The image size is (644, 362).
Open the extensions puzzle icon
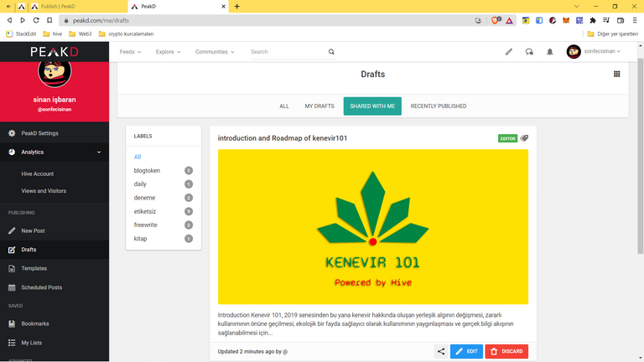click(x=593, y=20)
